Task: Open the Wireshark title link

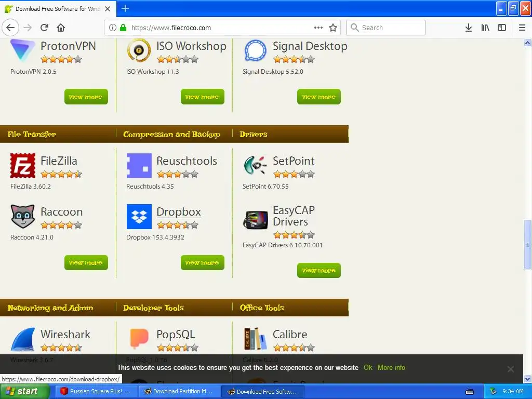Action: pos(65,334)
